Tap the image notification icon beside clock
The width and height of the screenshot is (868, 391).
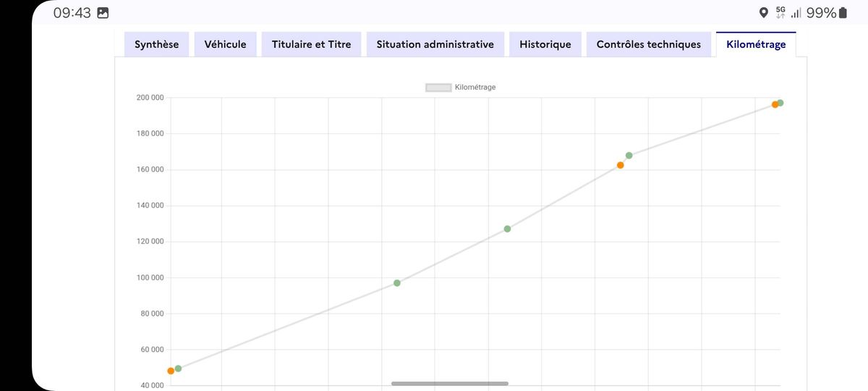click(103, 13)
